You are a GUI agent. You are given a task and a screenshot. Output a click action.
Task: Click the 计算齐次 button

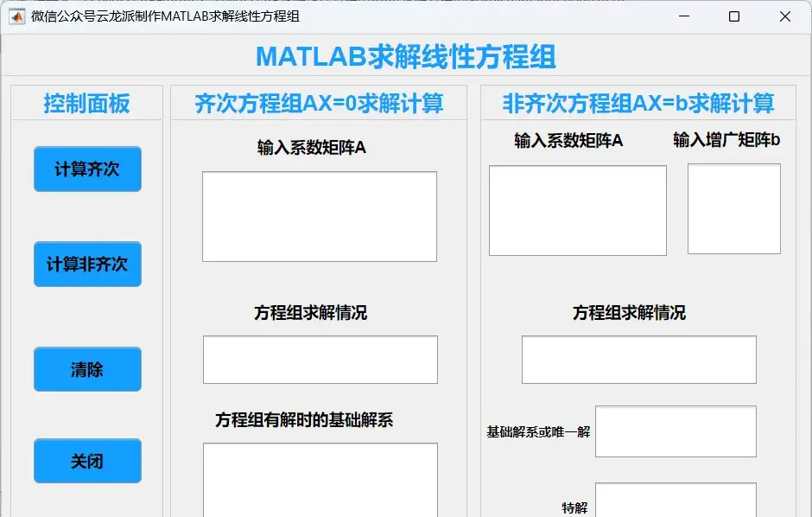click(x=87, y=169)
